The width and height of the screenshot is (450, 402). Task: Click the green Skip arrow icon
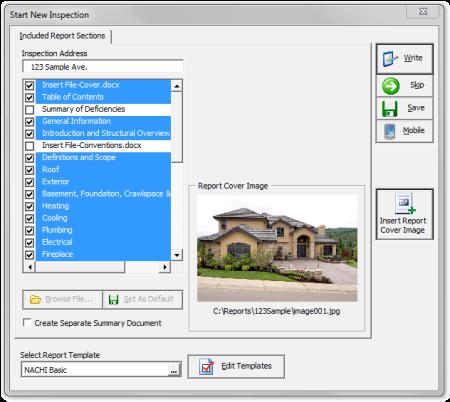click(390, 86)
